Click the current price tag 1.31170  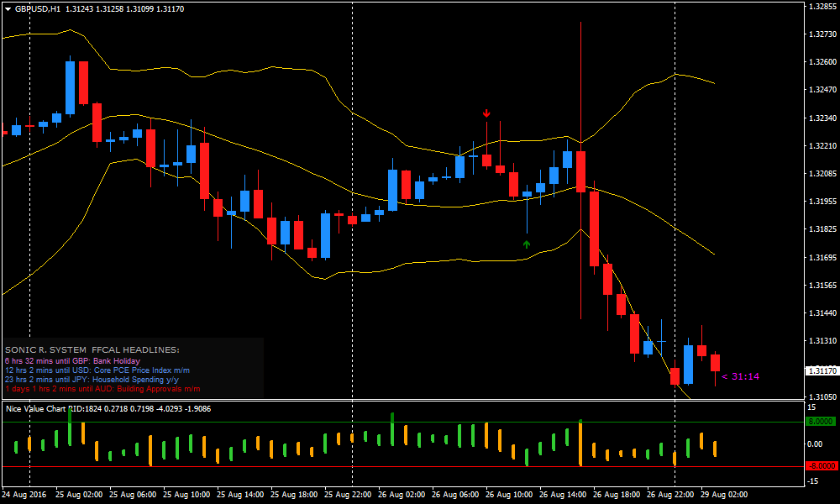pyautogui.click(x=821, y=370)
